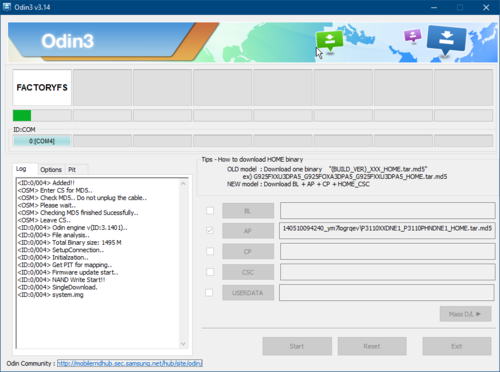Viewport: 500px width, 372px height.
Task: Click the ID:COM label
Action: (x=24, y=129)
